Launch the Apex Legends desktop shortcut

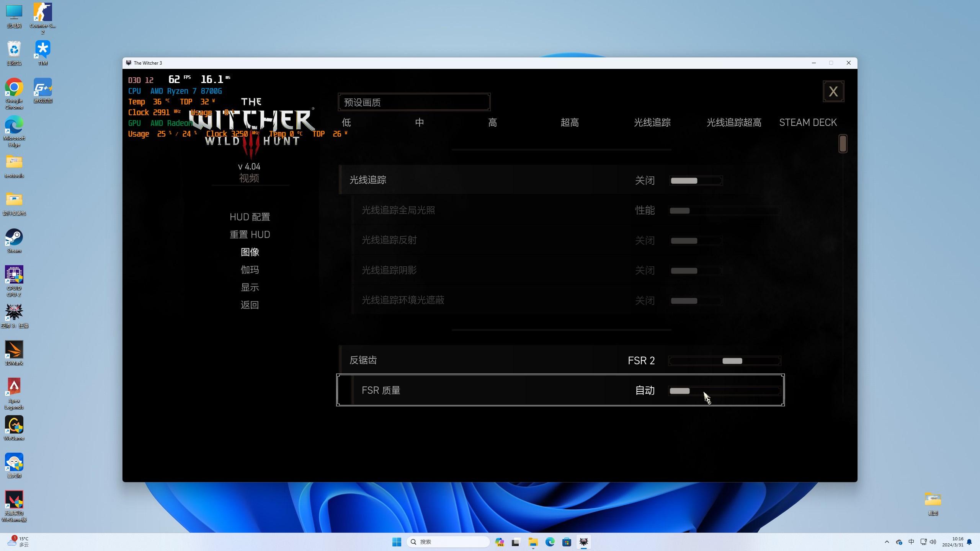pyautogui.click(x=14, y=394)
